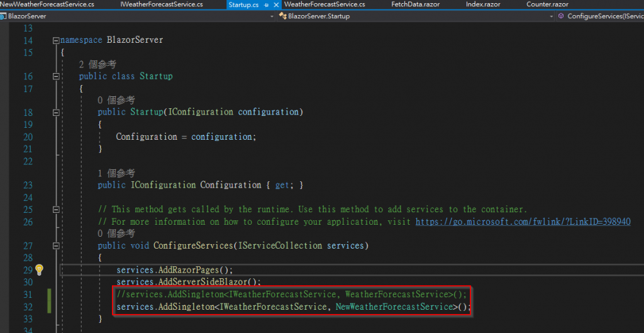Click the ConfigureServices method cube icon
Image resolution: width=644 pixels, height=333 pixels.
click(x=562, y=16)
